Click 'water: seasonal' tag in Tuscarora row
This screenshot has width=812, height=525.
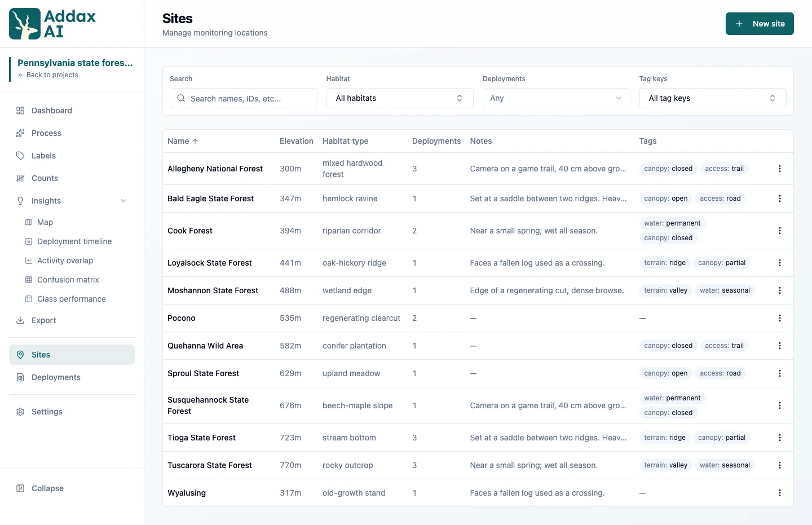[x=725, y=465]
